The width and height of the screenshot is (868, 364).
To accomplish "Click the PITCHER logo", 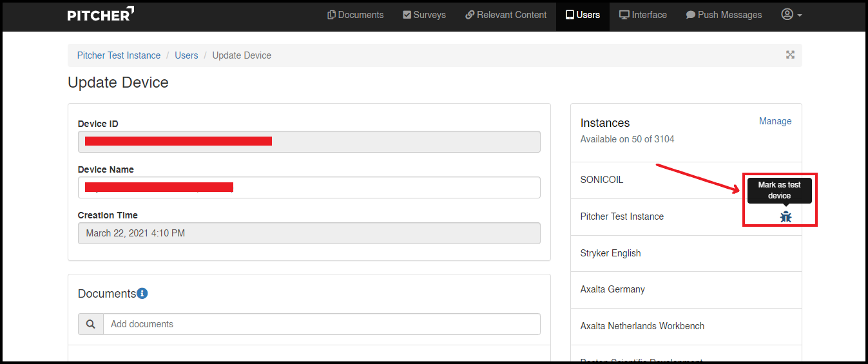I will [101, 15].
